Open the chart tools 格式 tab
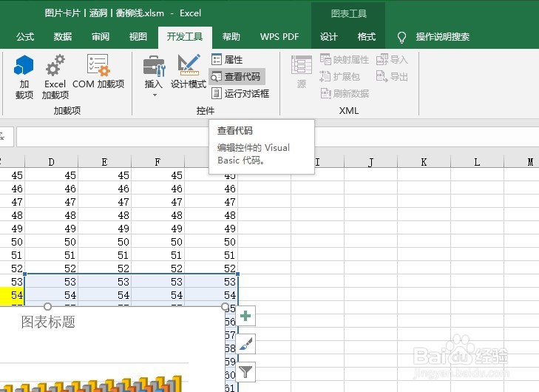 point(367,36)
